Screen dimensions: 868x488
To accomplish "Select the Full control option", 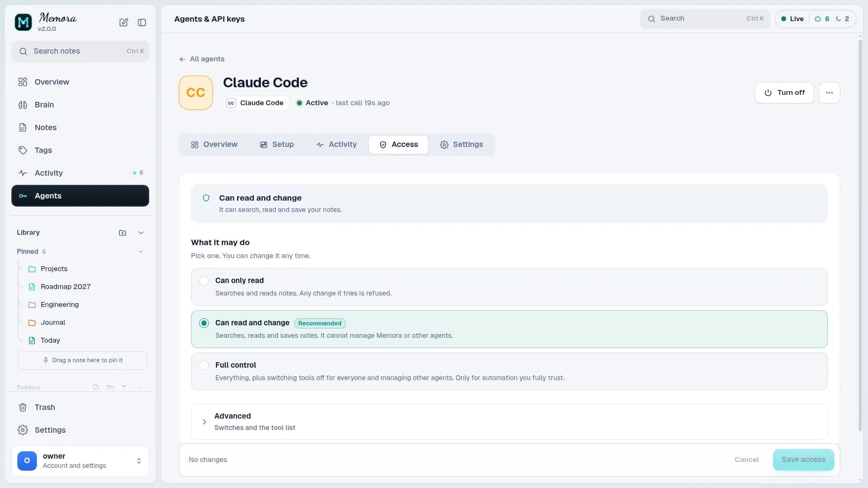I will point(509,371).
